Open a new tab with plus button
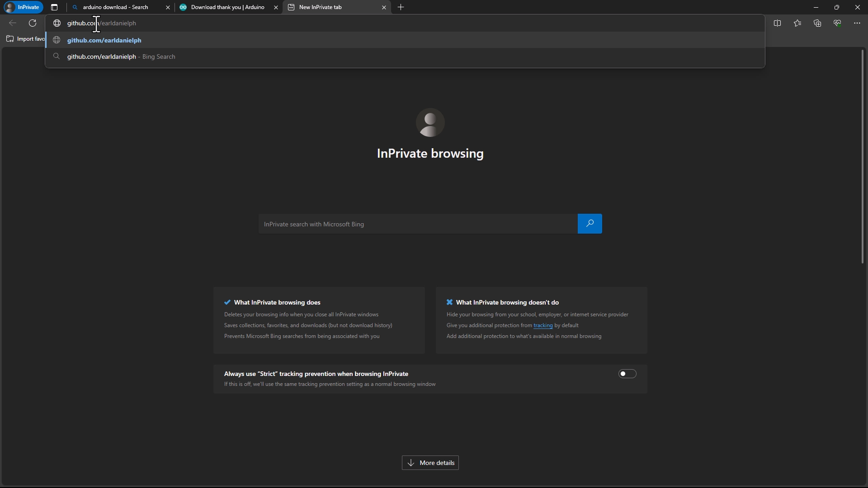 tap(401, 7)
